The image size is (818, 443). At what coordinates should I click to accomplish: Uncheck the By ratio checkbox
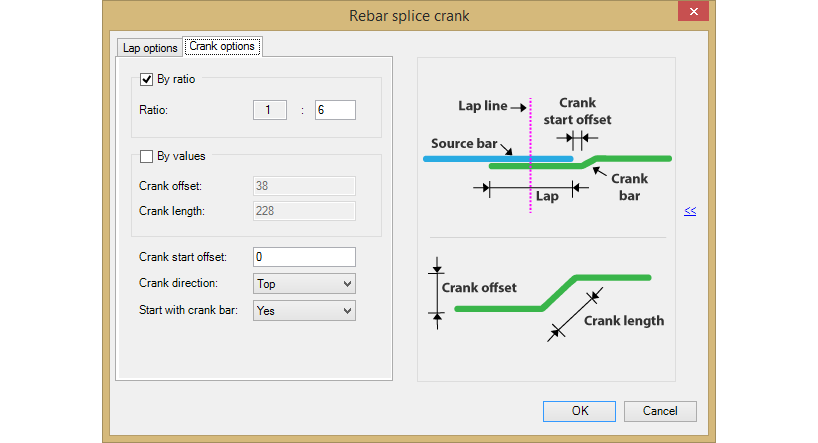pos(146,79)
